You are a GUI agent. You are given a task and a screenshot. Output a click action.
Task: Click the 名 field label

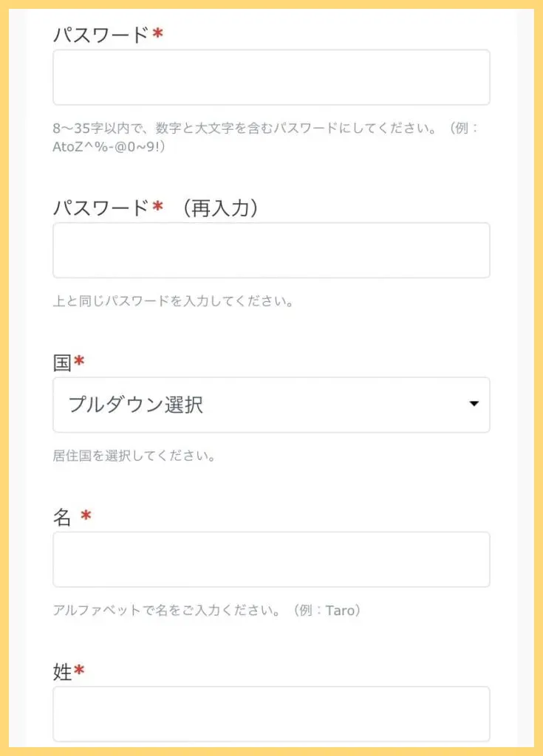pos(62,518)
